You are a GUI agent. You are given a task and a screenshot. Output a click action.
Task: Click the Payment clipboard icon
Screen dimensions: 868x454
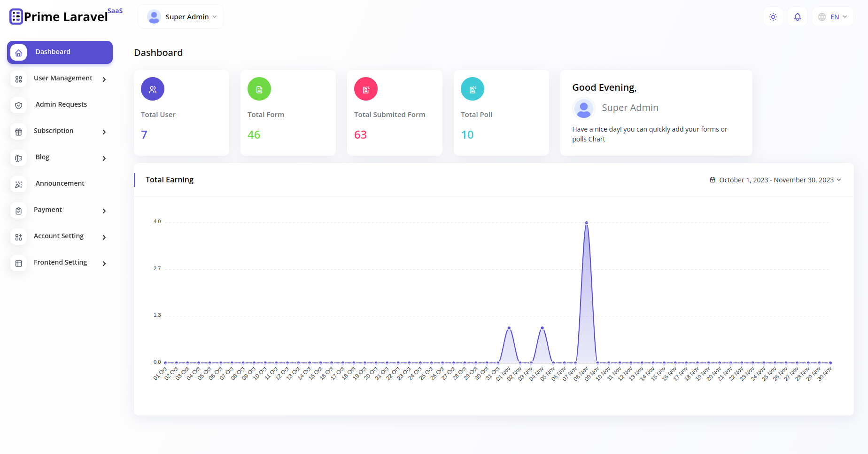(19, 211)
